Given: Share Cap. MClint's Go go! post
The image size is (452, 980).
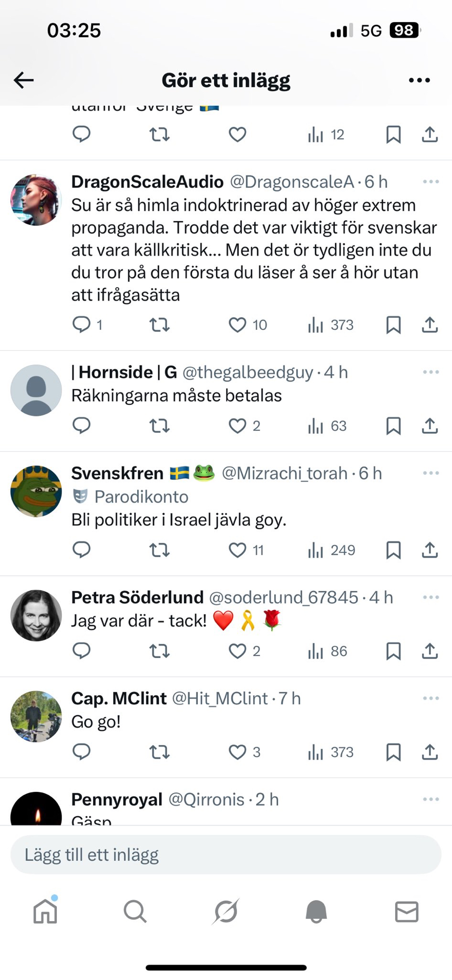Looking at the screenshot, I should point(429,752).
